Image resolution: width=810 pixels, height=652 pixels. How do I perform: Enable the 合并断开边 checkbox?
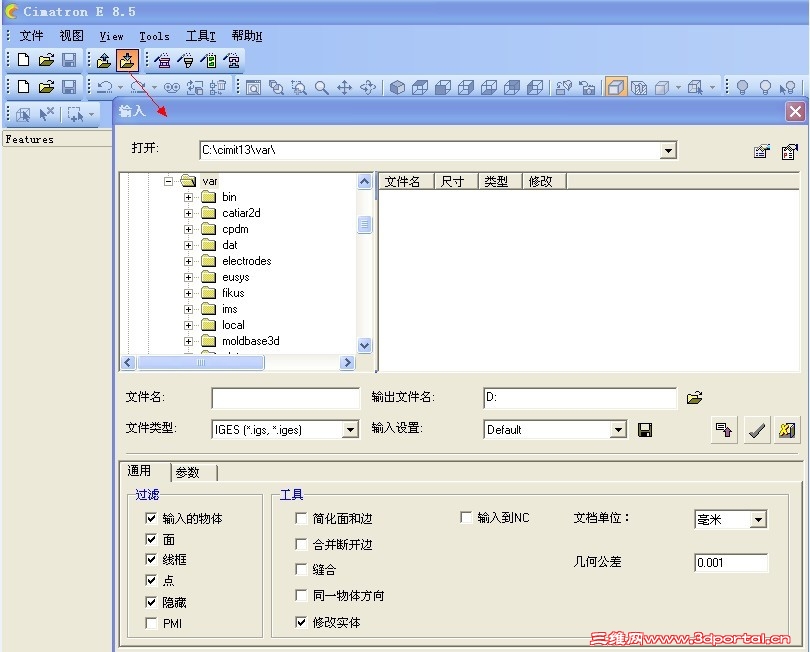point(301,544)
